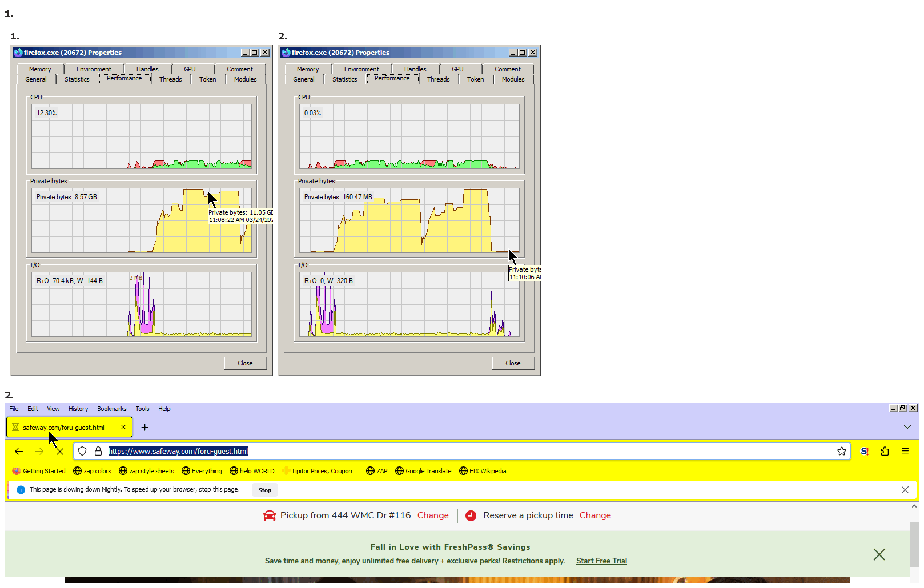Select Comment tab in first Properties window
This screenshot has height=588, width=924.
point(240,70)
